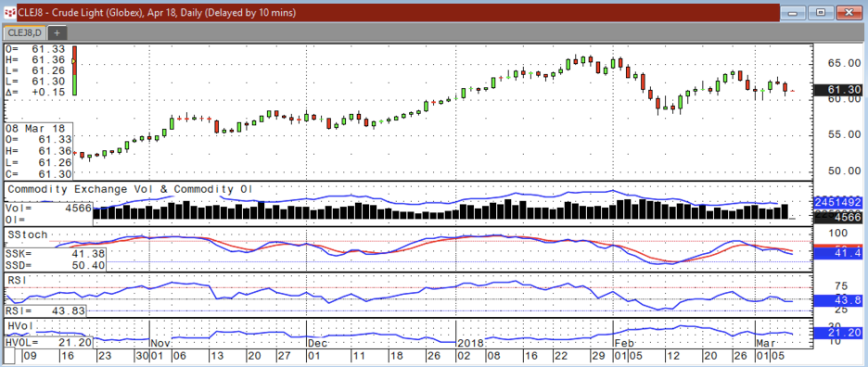
Task: Click the Mar month label on time axis
Action: (767, 343)
